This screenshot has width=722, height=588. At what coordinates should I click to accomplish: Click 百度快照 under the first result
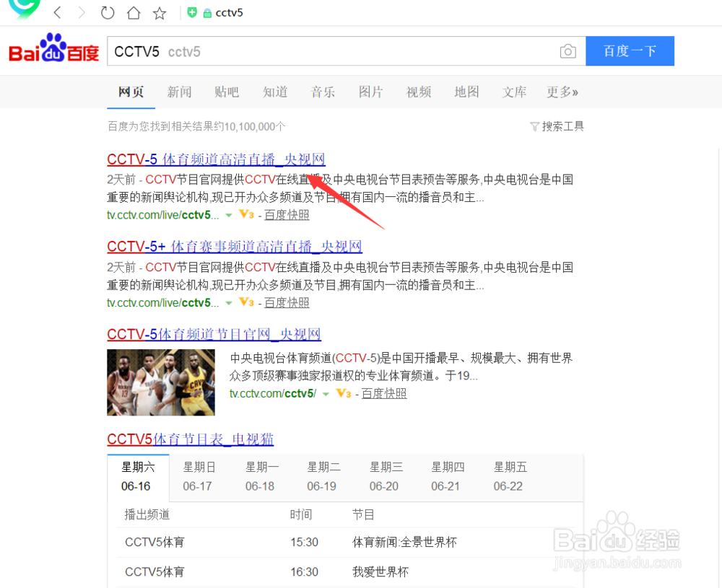pos(287,215)
